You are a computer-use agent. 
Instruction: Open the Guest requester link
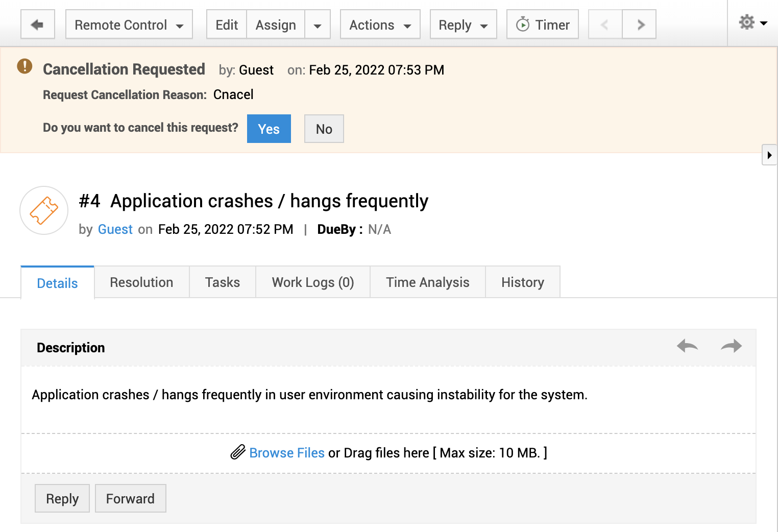pyautogui.click(x=115, y=229)
